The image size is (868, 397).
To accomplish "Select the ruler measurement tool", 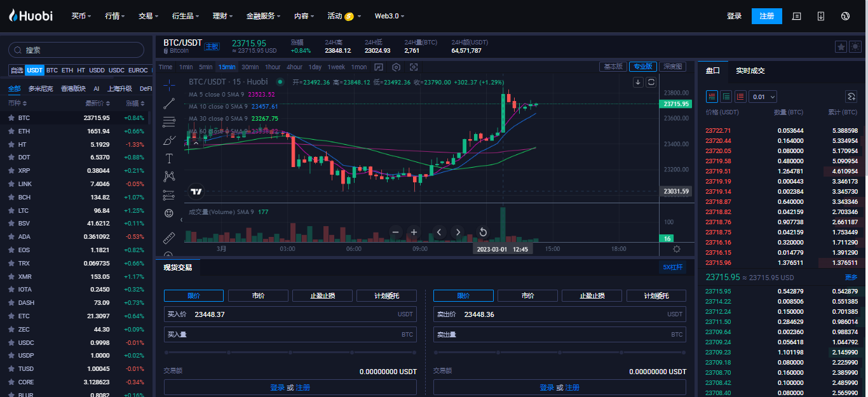I will pos(169,238).
